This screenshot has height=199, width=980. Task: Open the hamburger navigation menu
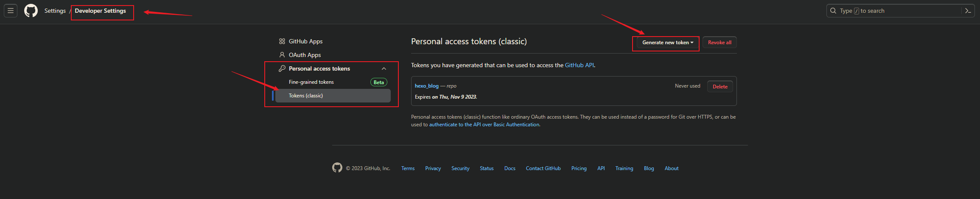[11, 11]
